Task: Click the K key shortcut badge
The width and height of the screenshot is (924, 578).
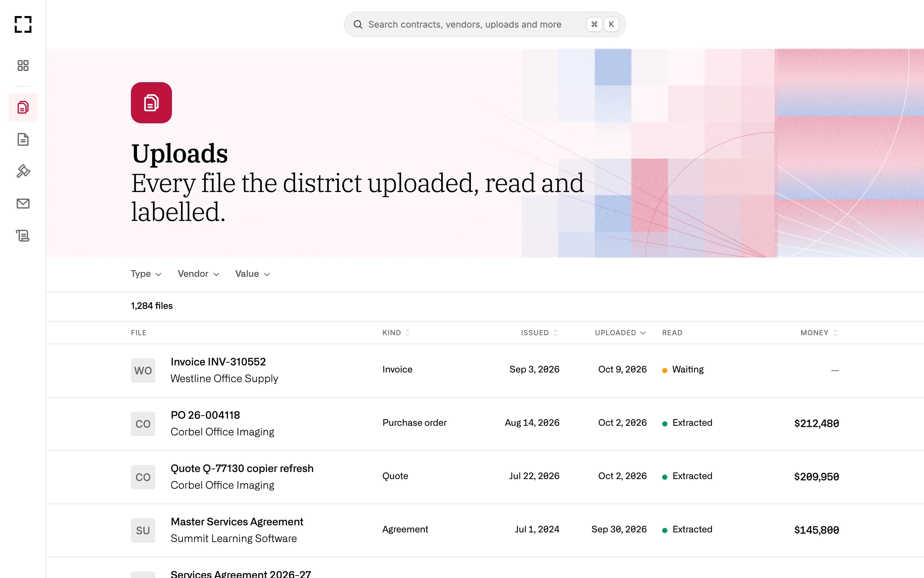Action: pos(611,24)
